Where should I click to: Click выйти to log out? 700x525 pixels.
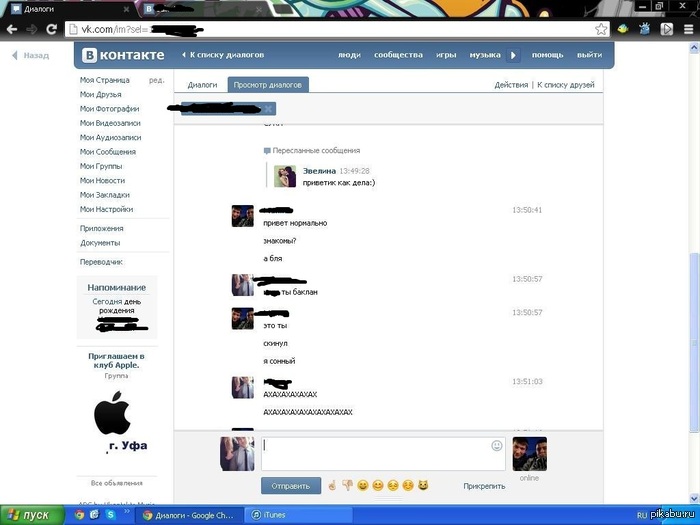(589, 55)
